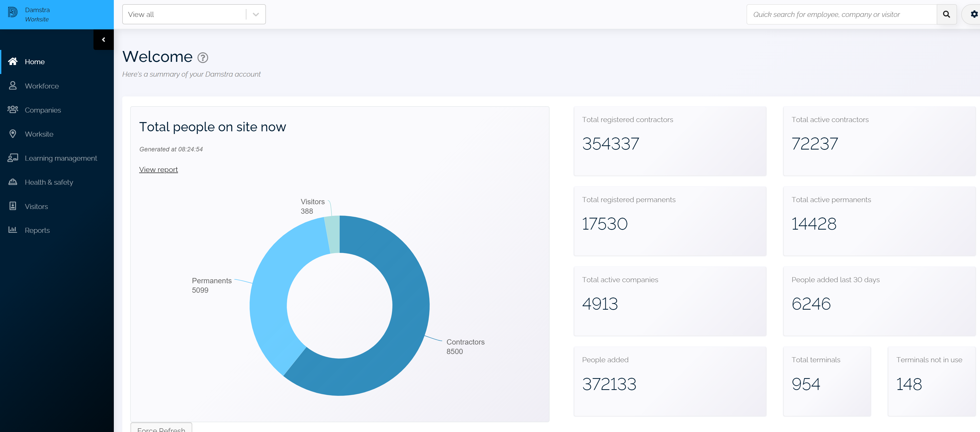This screenshot has width=980, height=432.
Task: Open the Health & safety section
Action: pyautogui.click(x=13, y=182)
